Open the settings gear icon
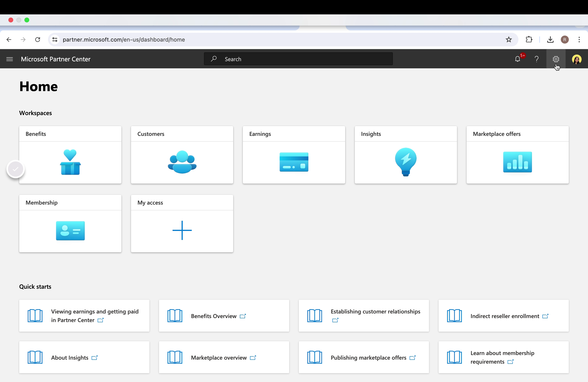This screenshot has width=588, height=382. coord(556,59)
